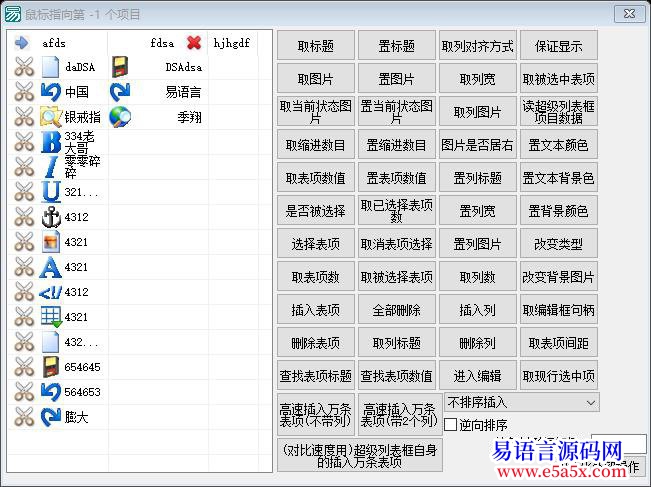Click the 置背景颜色 button

(558, 211)
